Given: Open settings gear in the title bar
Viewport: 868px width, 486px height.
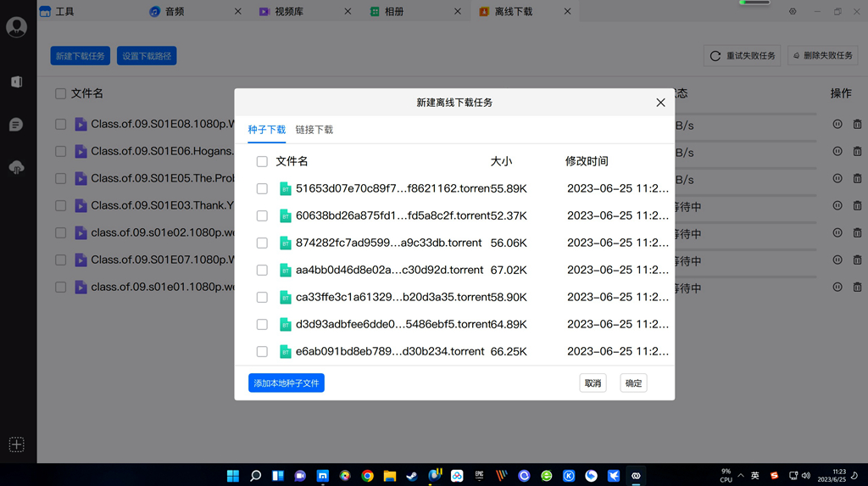Looking at the screenshot, I should click(x=793, y=12).
